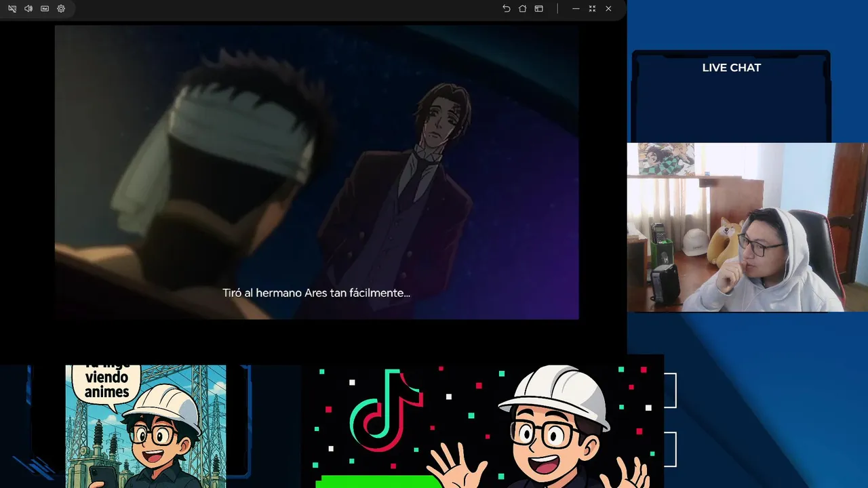
Task: Minimize the player window
Action: pyautogui.click(x=576, y=9)
